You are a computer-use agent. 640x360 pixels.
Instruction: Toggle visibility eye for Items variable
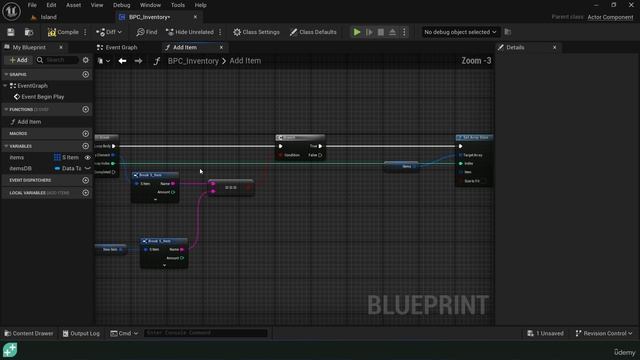[87, 157]
